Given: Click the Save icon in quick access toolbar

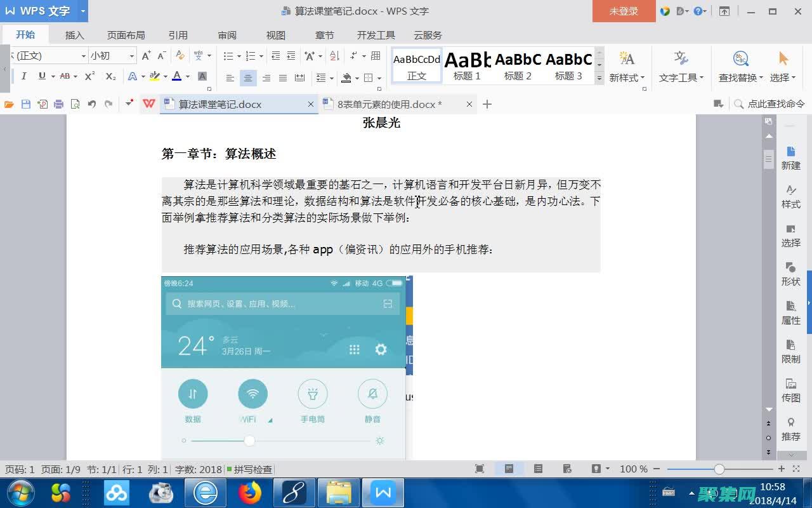Looking at the screenshot, I should 25,104.
